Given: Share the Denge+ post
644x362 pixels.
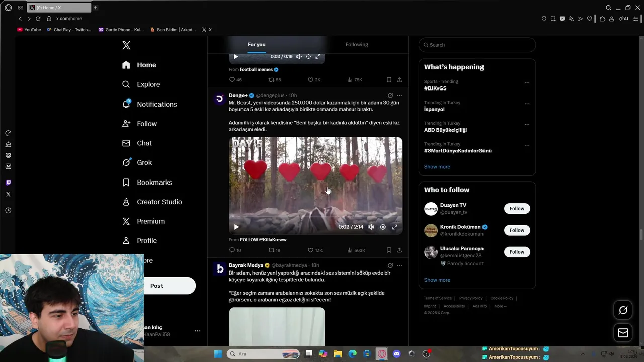Looking at the screenshot, I should 399,250.
